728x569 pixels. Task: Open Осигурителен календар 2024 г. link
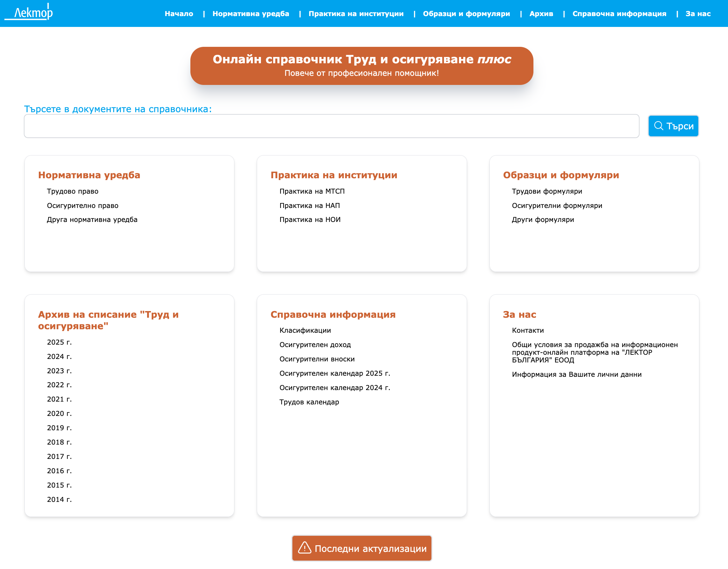[x=335, y=388]
